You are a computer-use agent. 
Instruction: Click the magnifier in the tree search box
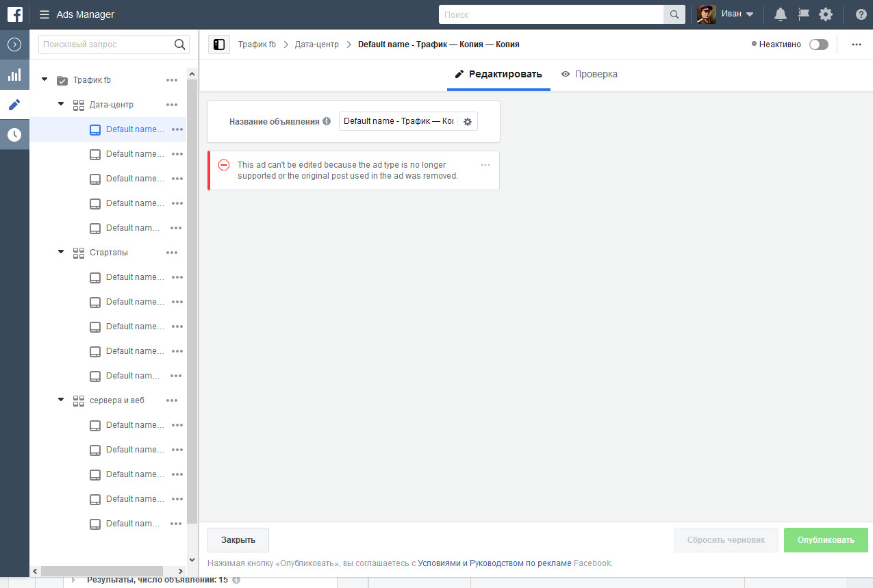180,44
